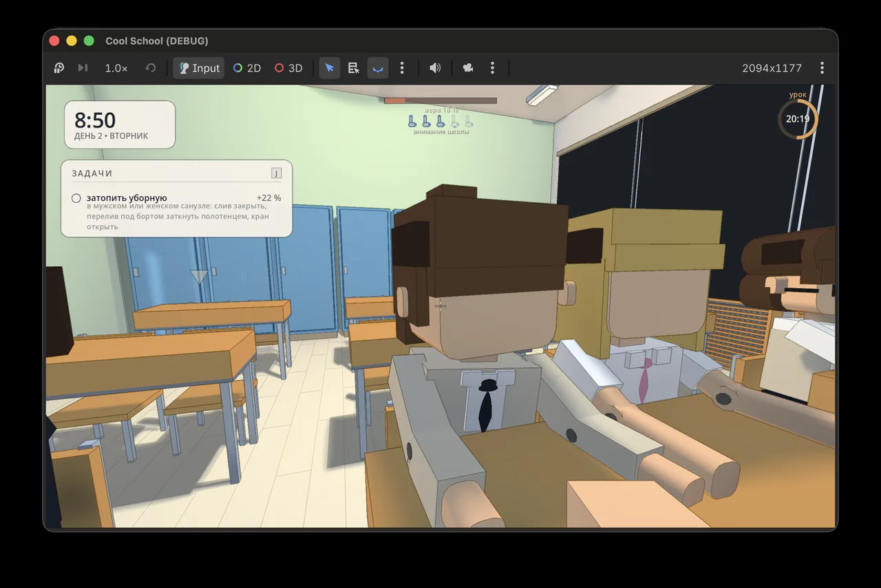Maximize window with the green button
Viewport: 881px width, 588px height.
click(89, 41)
